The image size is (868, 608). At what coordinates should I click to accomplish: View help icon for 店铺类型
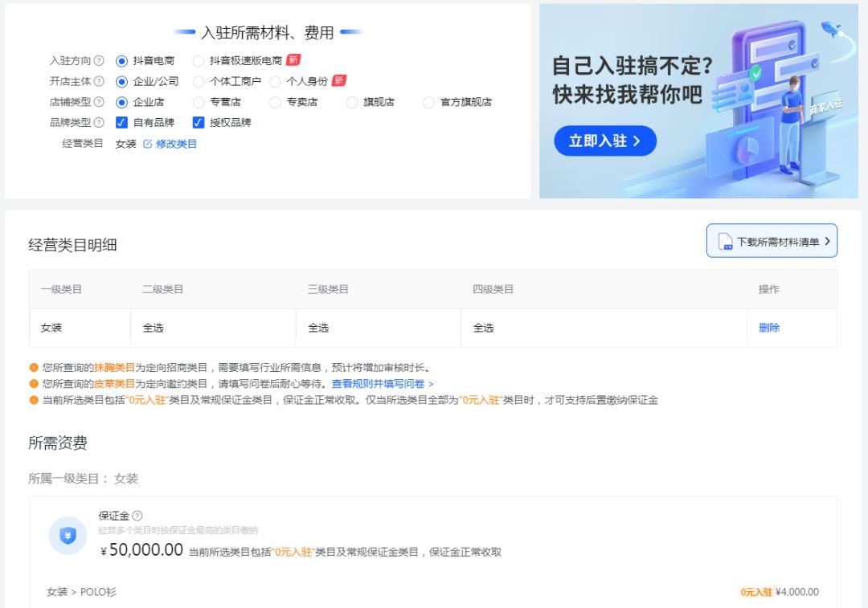[x=97, y=102]
